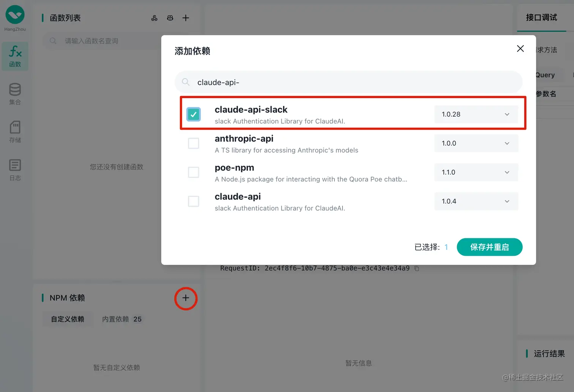Click plus icon next to NPM 依赖
Viewport: 574px width, 392px height.
coord(186,299)
